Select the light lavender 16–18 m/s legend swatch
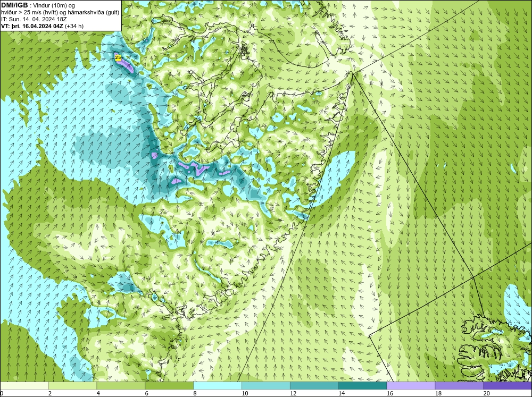532x397 pixels. tap(411, 386)
